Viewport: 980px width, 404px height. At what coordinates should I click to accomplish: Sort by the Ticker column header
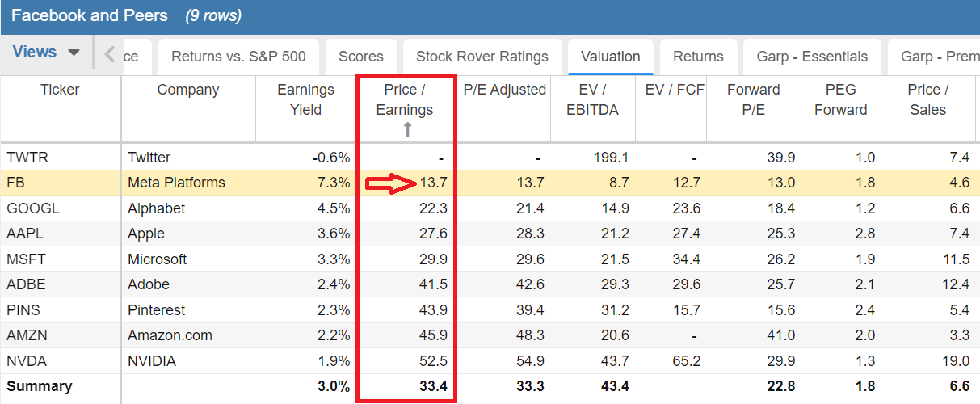[61, 90]
